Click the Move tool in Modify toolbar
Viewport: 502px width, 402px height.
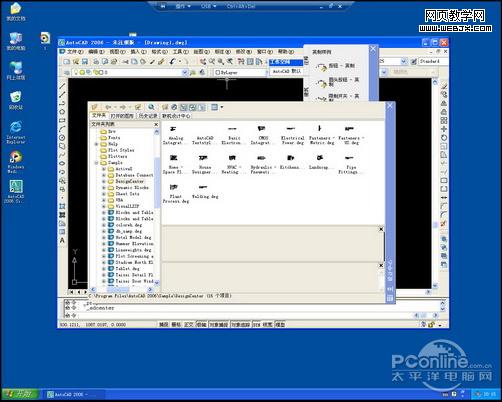pyautogui.click(x=444, y=129)
